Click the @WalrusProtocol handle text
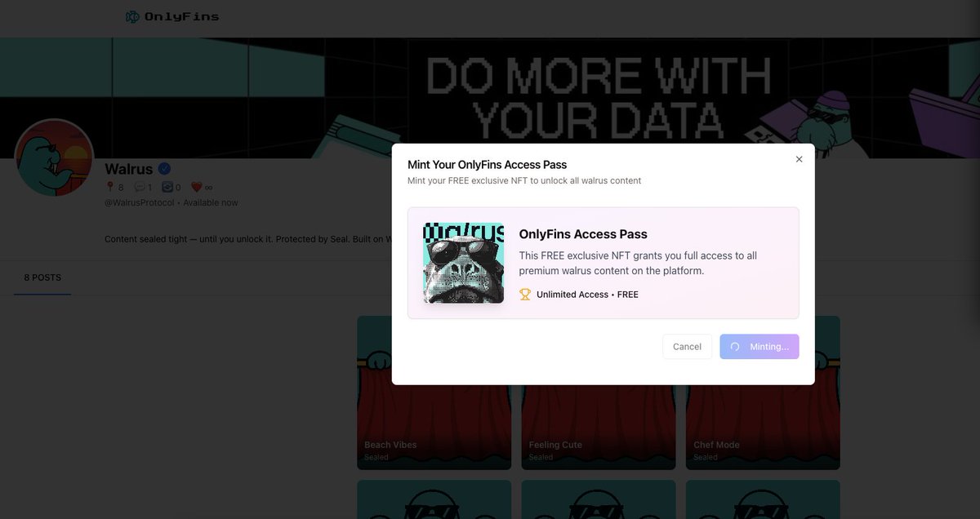Screen dimensions: 980x519 [x=140, y=202]
